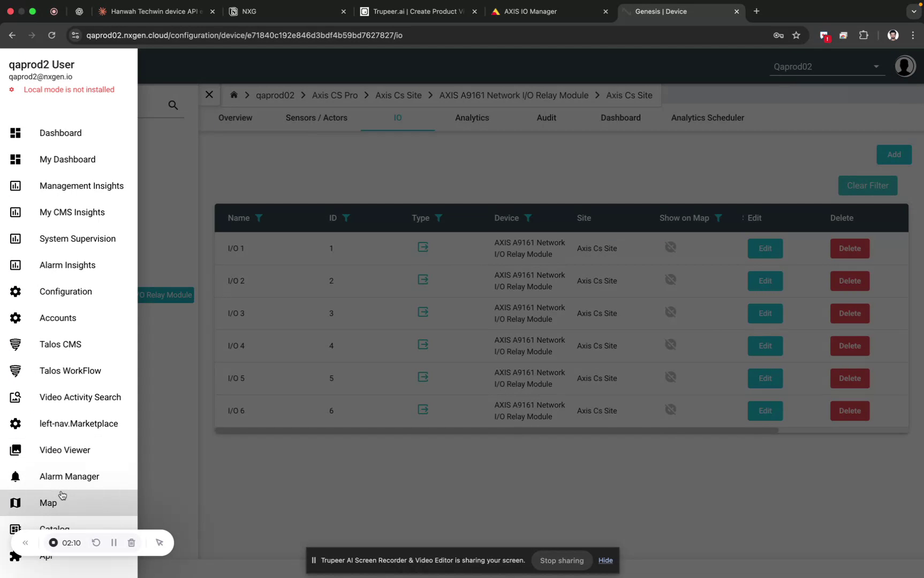Click the Type icon on row I/O 1
The image size is (924, 578).
click(423, 247)
